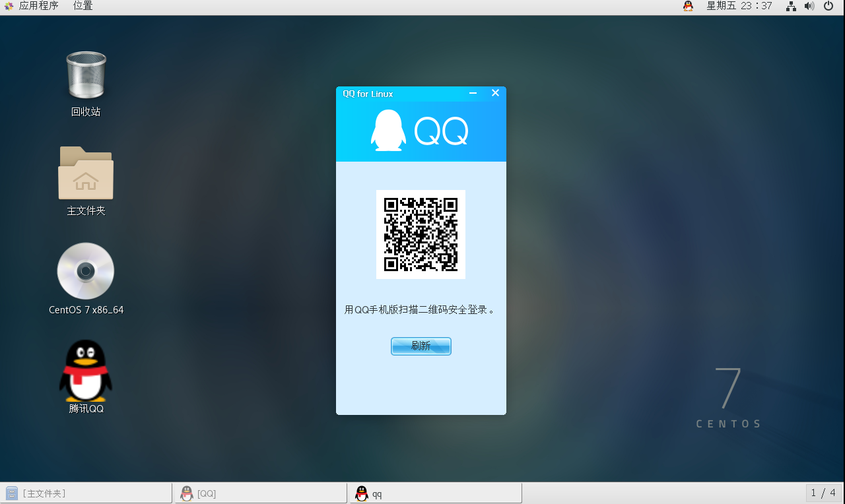This screenshot has width=845, height=504.
Task: Click the QQ penguin tray icon in top bar
Action: point(688,6)
